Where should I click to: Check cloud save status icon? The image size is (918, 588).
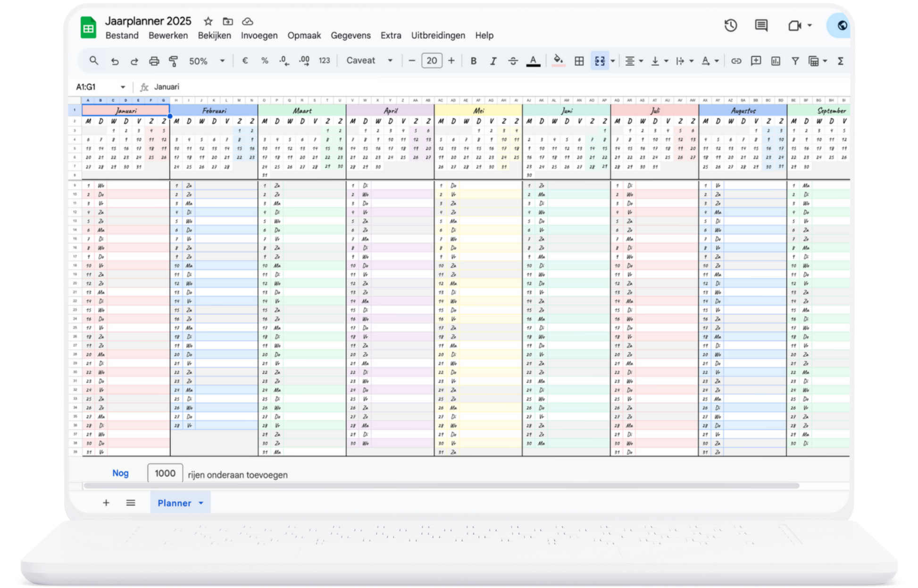tap(248, 21)
